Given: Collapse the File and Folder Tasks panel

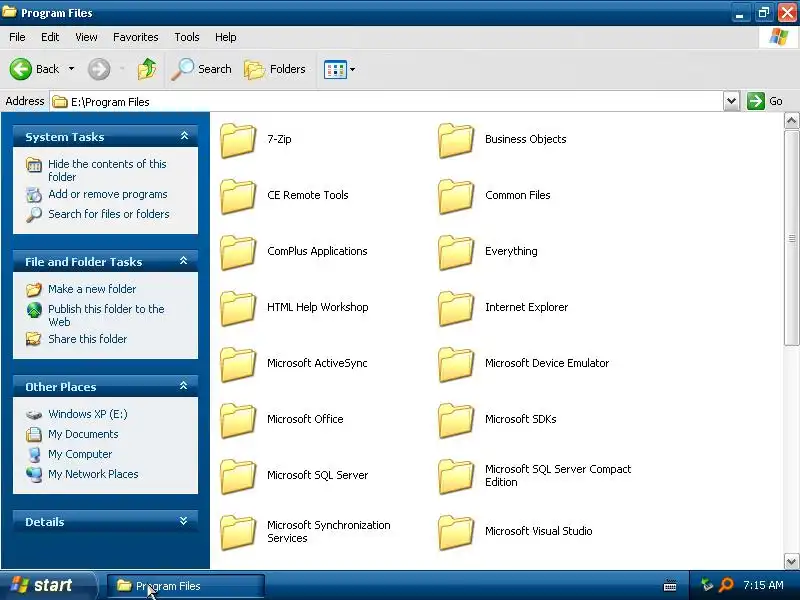Looking at the screenshot, I should pos(184,261).
